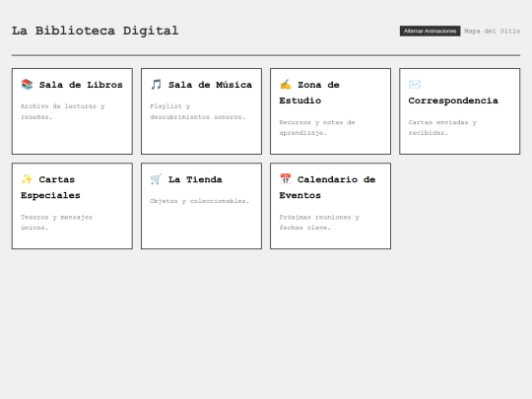Open the Sala de Libros heading
Image resolution: width=532 pixels, height=399 pixels.
click(x=72, y=85)
